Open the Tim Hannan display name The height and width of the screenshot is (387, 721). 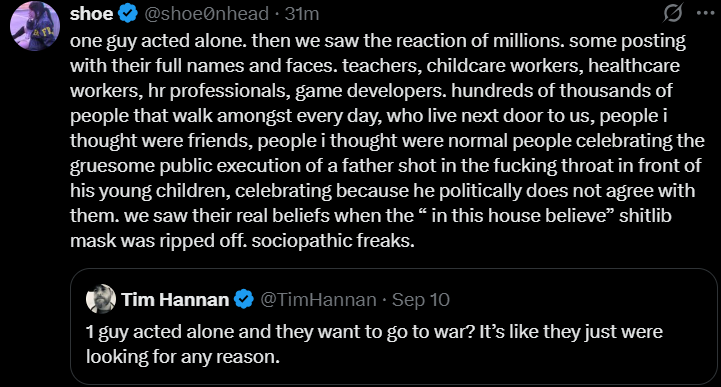(x=175, y=300)
